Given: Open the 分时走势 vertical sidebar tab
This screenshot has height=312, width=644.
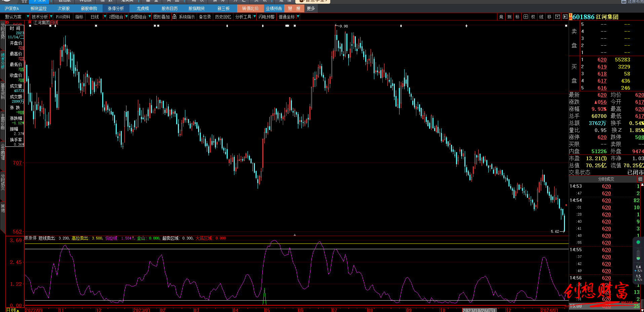Looking at the screenshot, I should 3,31.
